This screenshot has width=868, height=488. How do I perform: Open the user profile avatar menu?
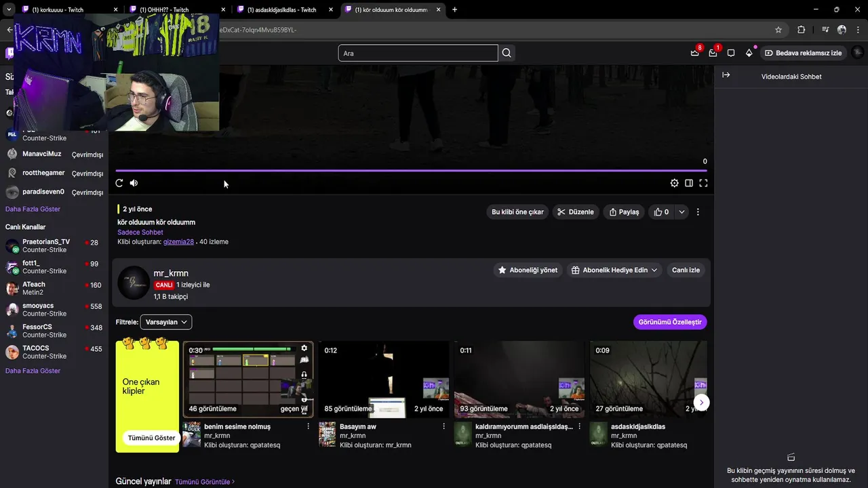(x=857, y=53)
